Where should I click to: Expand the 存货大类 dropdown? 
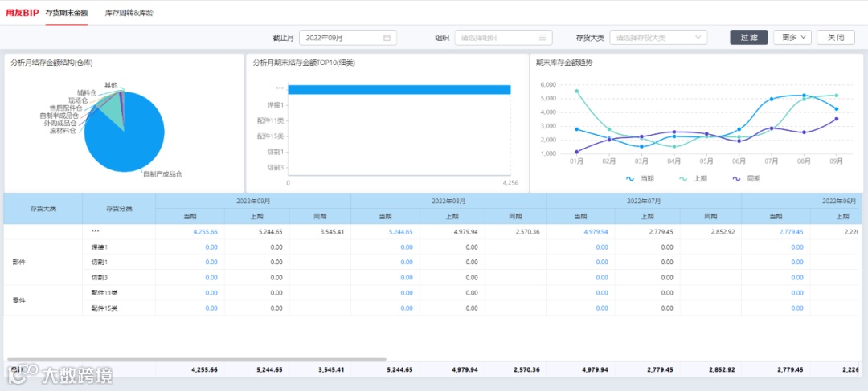pyautogui.click(x=658, y=38)
